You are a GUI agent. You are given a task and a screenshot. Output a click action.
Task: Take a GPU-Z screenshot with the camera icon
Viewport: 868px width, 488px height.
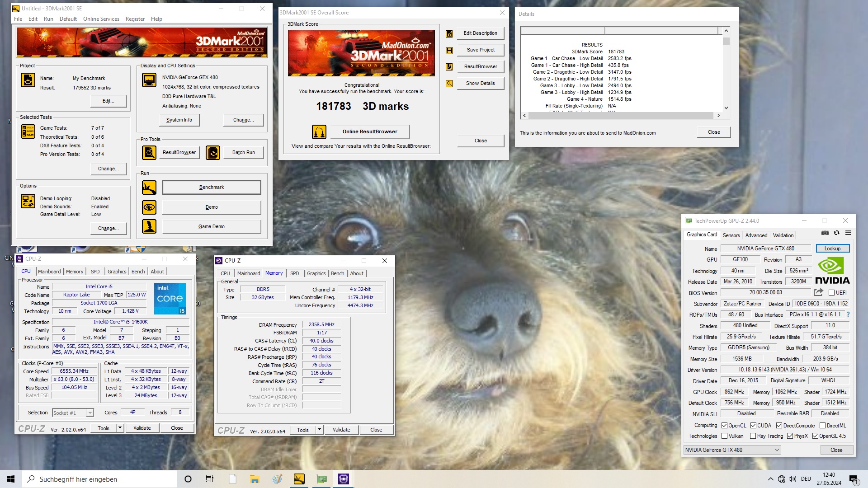825,233
